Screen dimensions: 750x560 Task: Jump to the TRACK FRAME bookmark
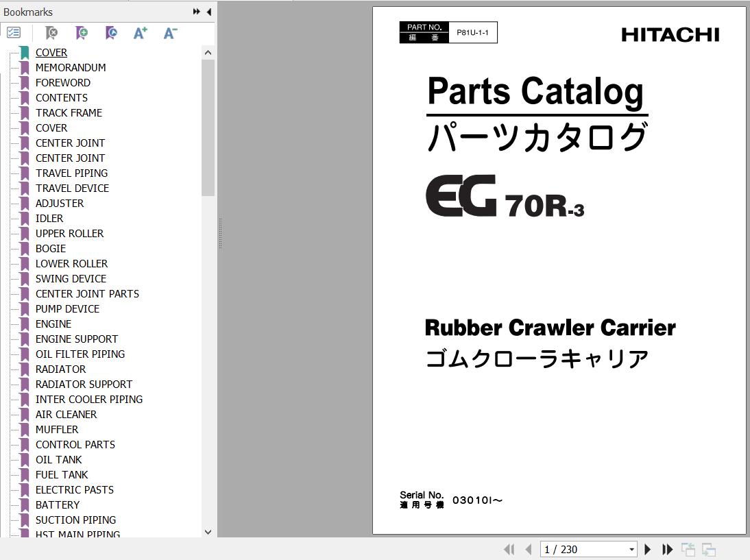tap(69, 112)
